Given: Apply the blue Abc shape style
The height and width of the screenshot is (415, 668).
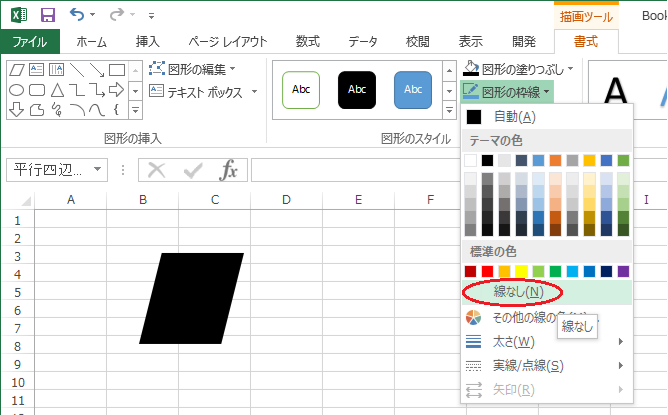Looking at the screenshot, I should coord(412,89).
